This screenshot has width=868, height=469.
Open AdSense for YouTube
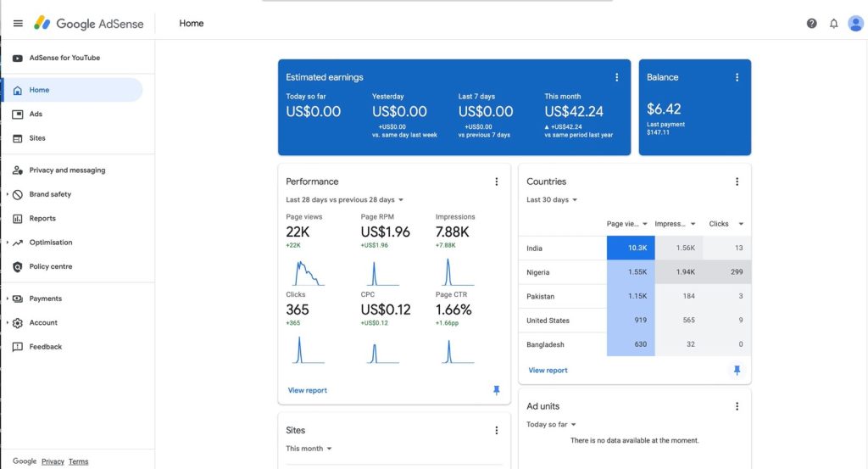click(x=64, y=58)
